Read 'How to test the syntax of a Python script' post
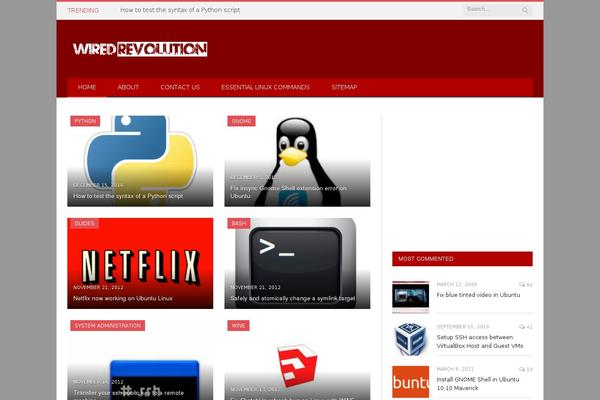The height and width of the screenshot is (400, 600). pyautogui.click(x=128, y=196)
